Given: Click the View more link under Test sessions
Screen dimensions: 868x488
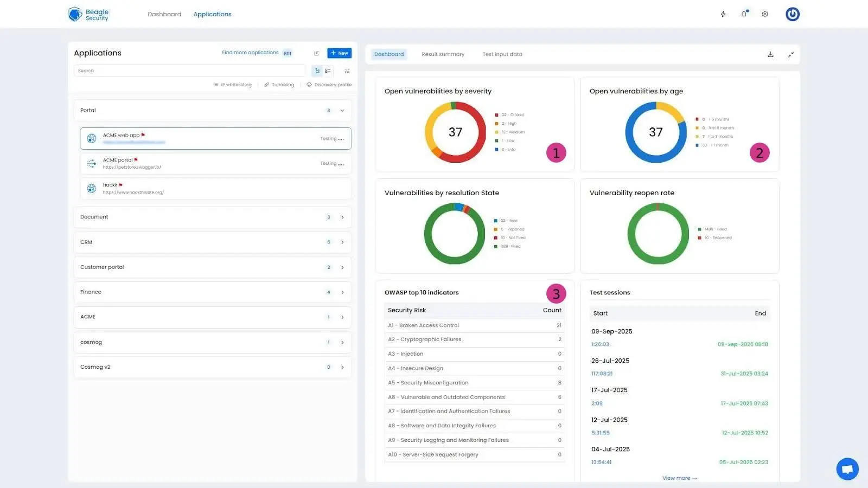Looking at the screenshot, I should click(x=679, y=478).
